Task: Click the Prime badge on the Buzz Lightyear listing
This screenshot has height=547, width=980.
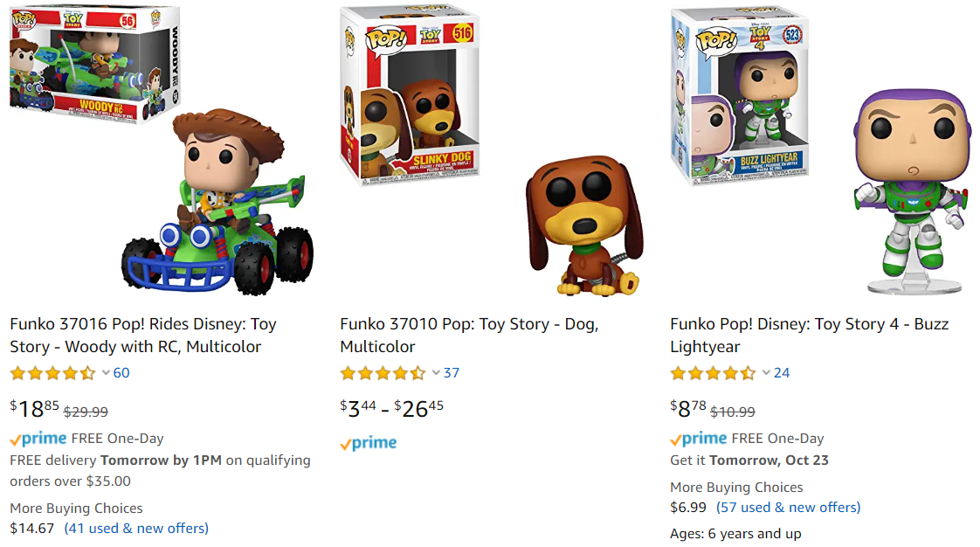Action: click(700, 438)
